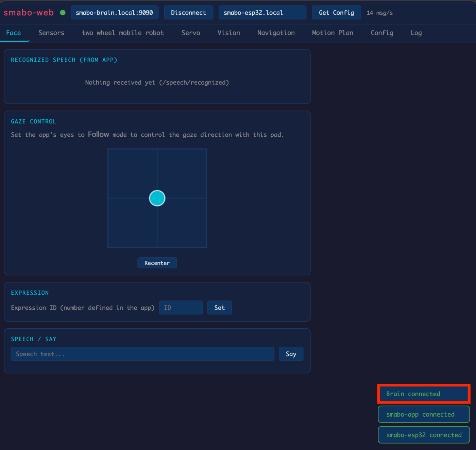Click the Expression ID input field
This screenshot has width=476, height=450.
point(181,308)
